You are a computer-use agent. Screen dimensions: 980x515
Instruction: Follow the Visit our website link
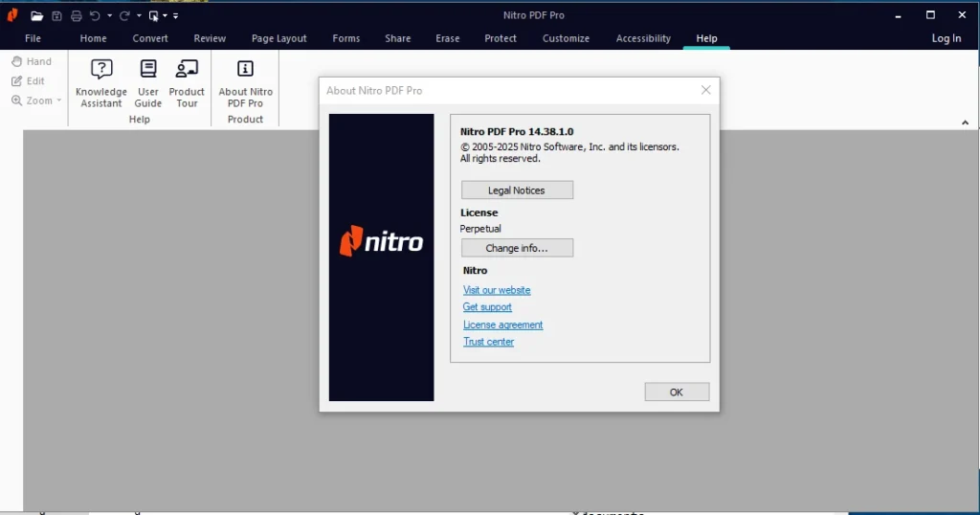click(x=497, y=290)
